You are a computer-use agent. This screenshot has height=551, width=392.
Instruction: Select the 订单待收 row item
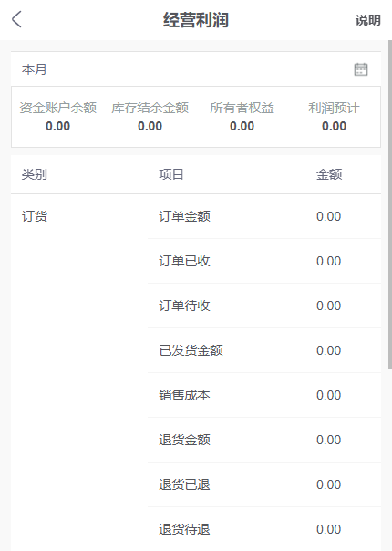(184, 306)
